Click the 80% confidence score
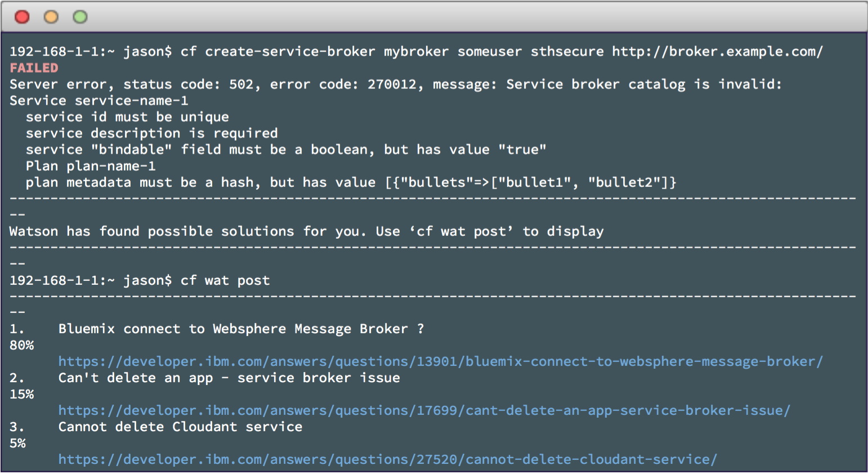This screenshot has height=474, width=868. (21, 345)
